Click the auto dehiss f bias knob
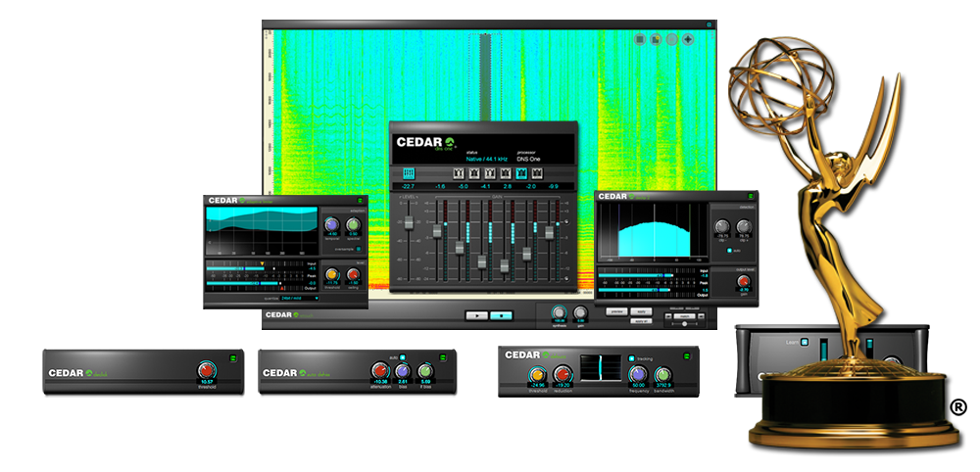 (425, 370)
